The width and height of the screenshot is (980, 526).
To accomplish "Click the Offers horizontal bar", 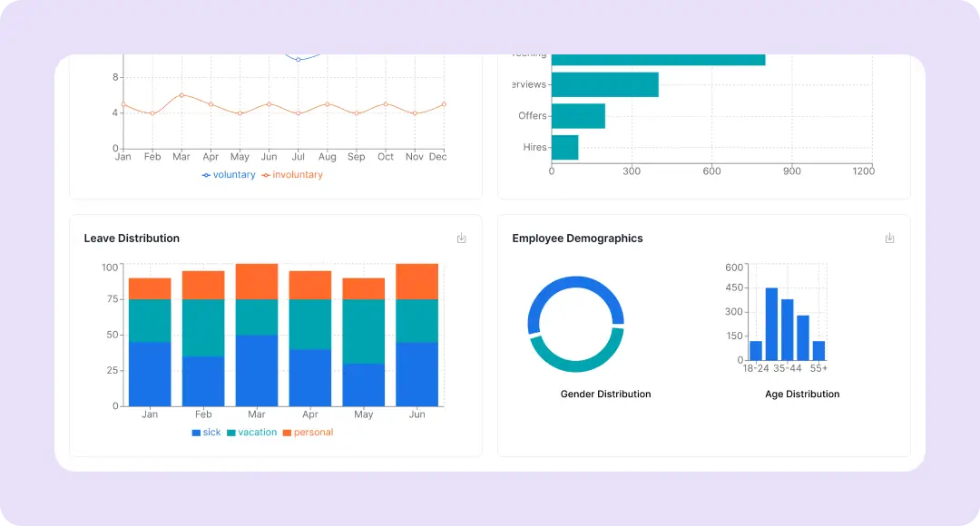I will coord(578,116).
